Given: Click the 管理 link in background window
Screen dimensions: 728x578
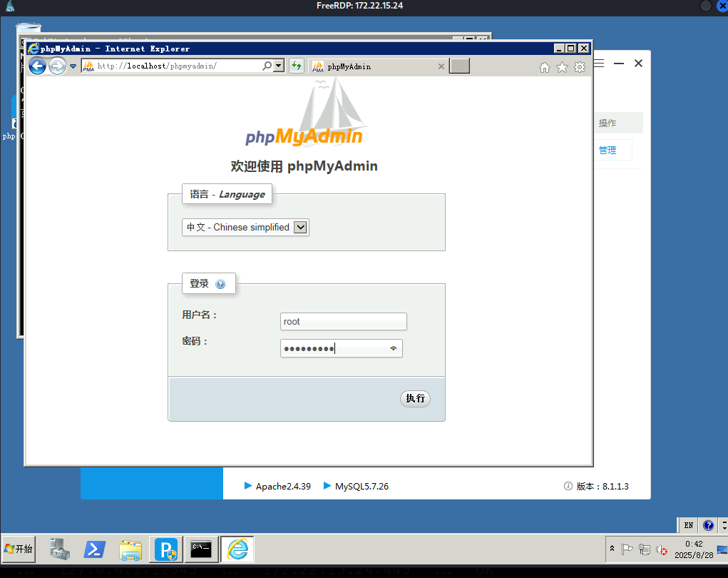Looking at the screenshot, I should (x=607, y=150).
